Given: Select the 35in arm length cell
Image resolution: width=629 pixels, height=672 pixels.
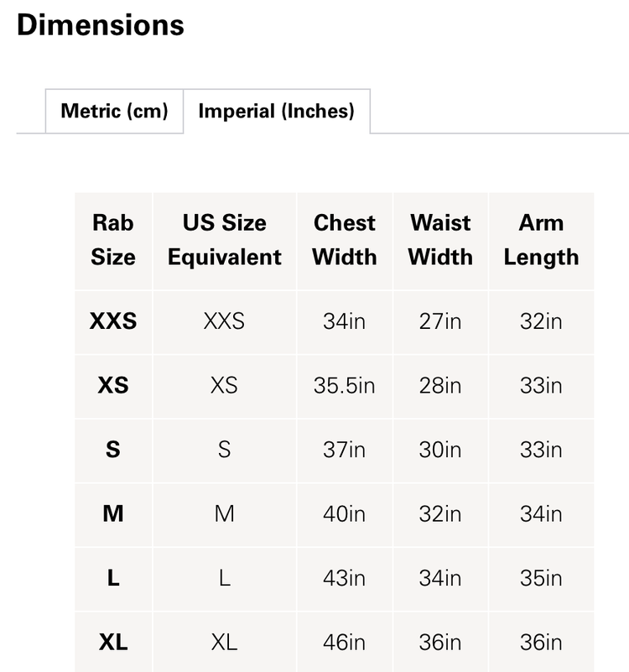Looking at the screenshot, I should click(x=541, y=578).
